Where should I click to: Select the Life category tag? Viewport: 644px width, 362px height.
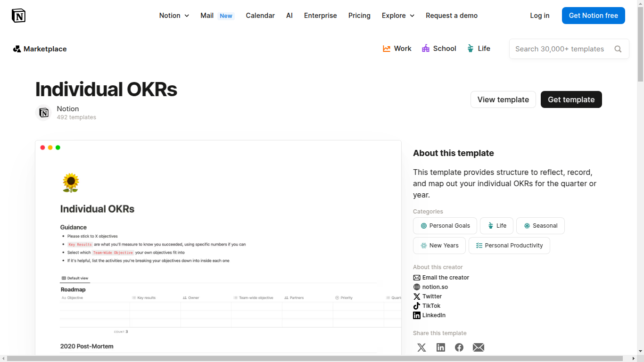coord(496,226)
